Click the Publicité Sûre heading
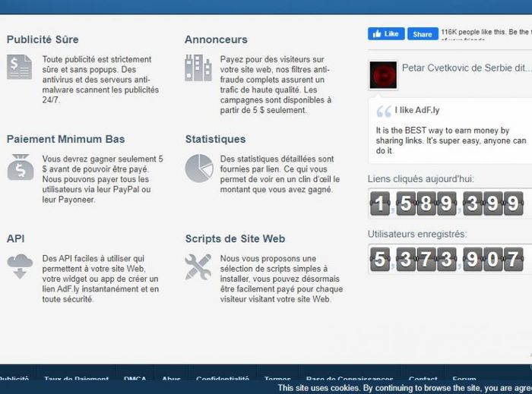532x394 pixels. pos(43,39)
